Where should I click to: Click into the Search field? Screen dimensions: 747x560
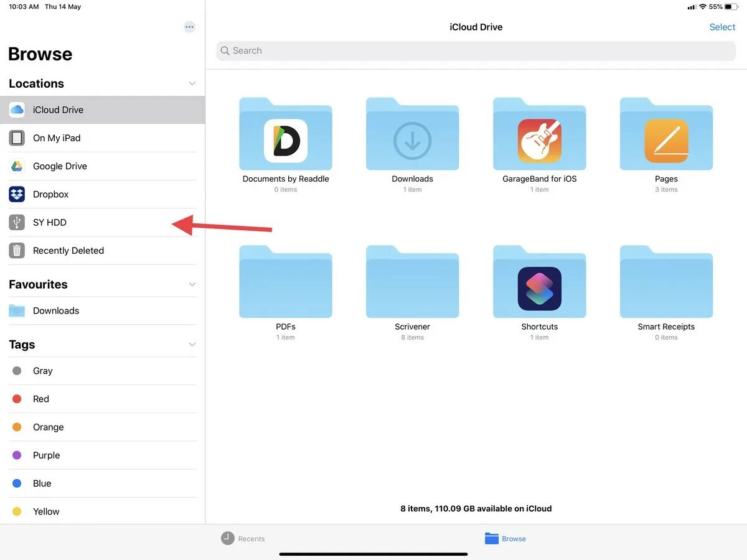tap(476, 51)
